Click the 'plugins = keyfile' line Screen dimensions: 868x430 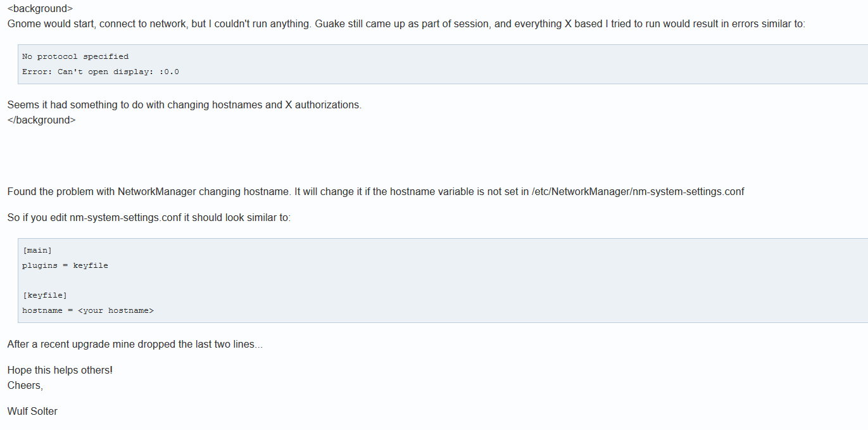click(65, 265)
